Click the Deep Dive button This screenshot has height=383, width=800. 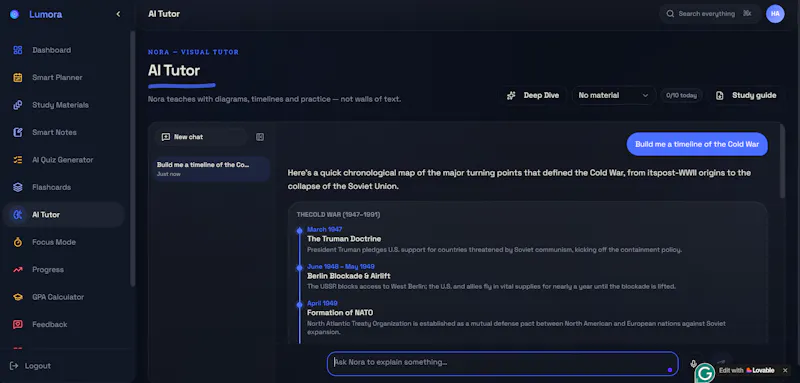(x=533, y=95)
